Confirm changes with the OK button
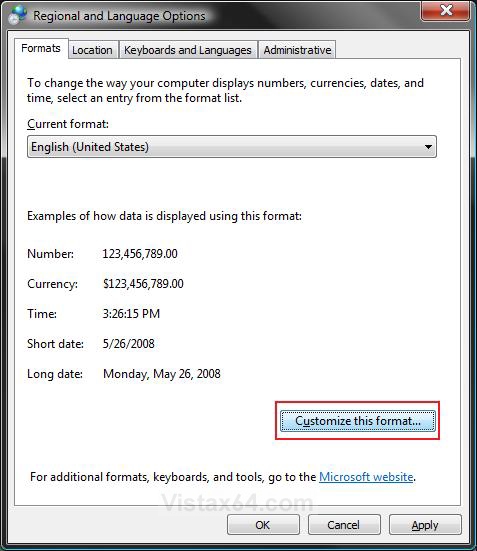Viewport: 477px width, 551px height. point(263,525)
